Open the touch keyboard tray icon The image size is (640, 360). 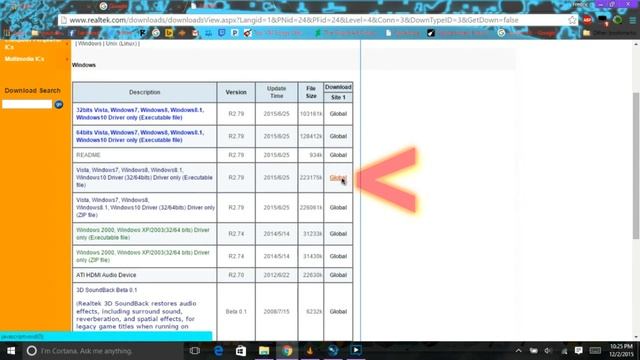[x=595, y=351]
